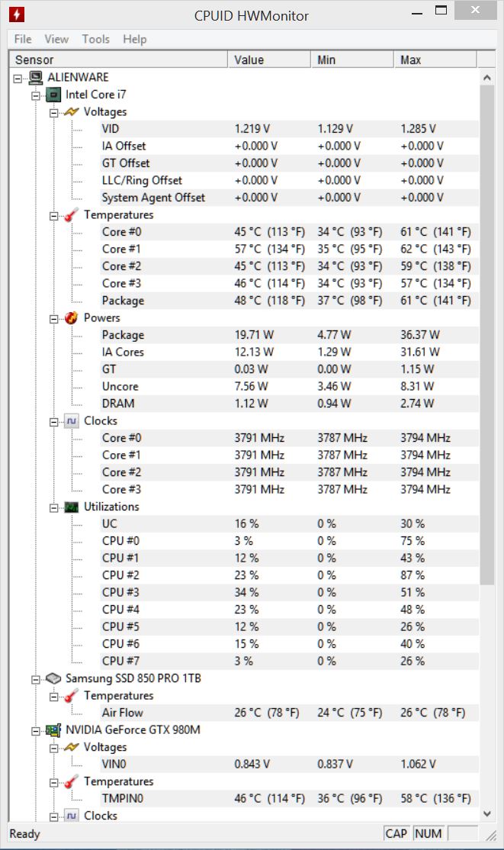This screenshot has height=850, width=504.
Task: Select the Package temperature row
Action: click(123, 301)
